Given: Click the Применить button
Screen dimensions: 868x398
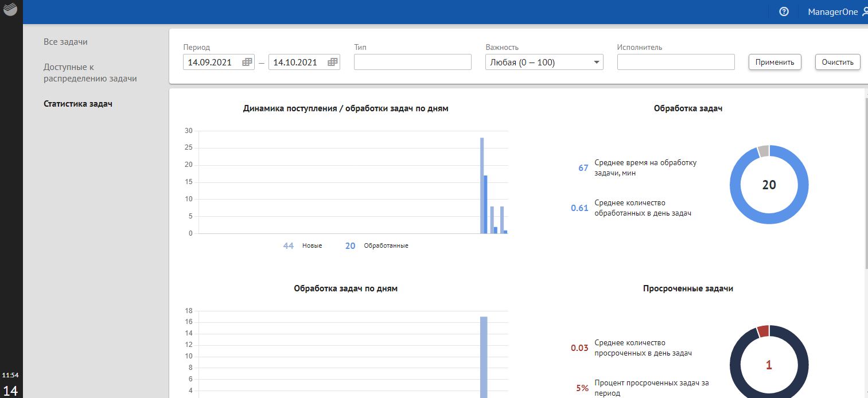Looking at the screenshot, I should click(774, 62).
